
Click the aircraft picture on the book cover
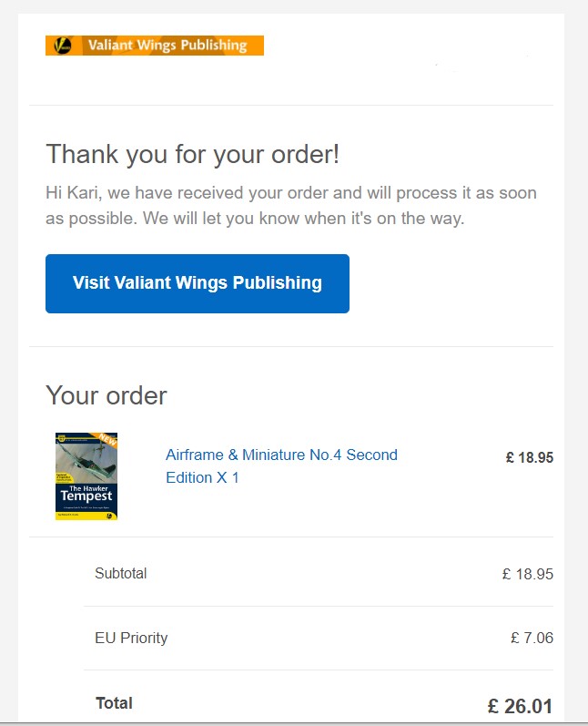point(86,458)
